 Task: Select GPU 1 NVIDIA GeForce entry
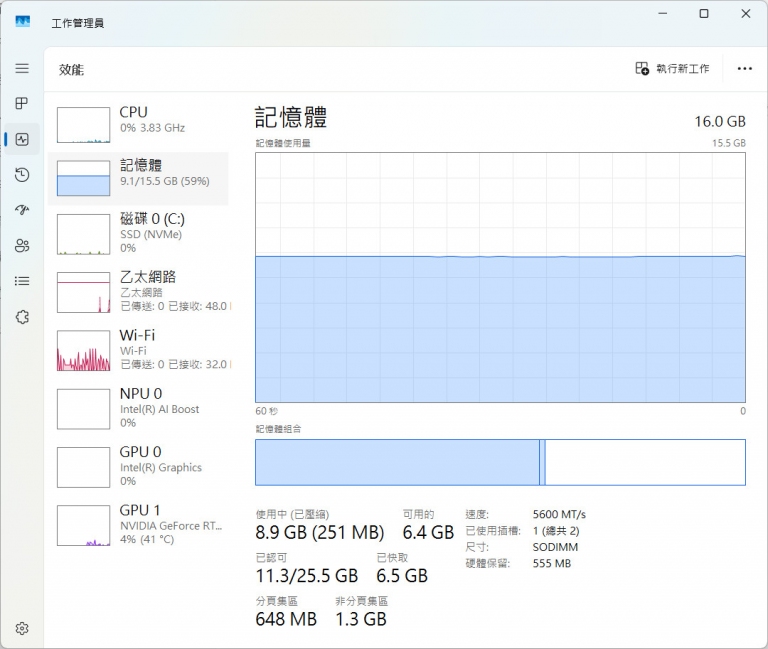coord(138,524)
